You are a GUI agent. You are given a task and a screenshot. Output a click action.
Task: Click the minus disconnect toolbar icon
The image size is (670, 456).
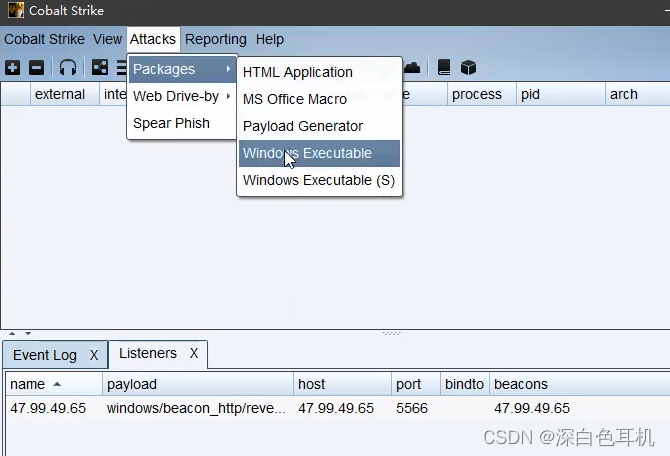(36, 68)
